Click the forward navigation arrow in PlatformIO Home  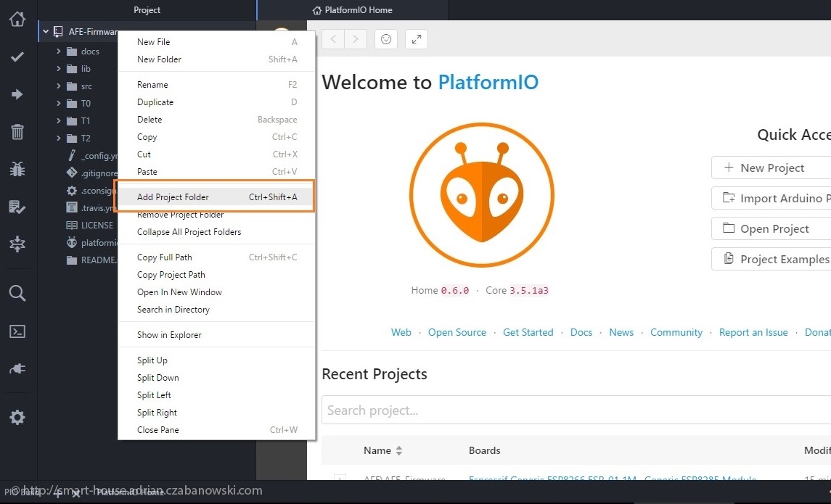(x=356, y=39)
